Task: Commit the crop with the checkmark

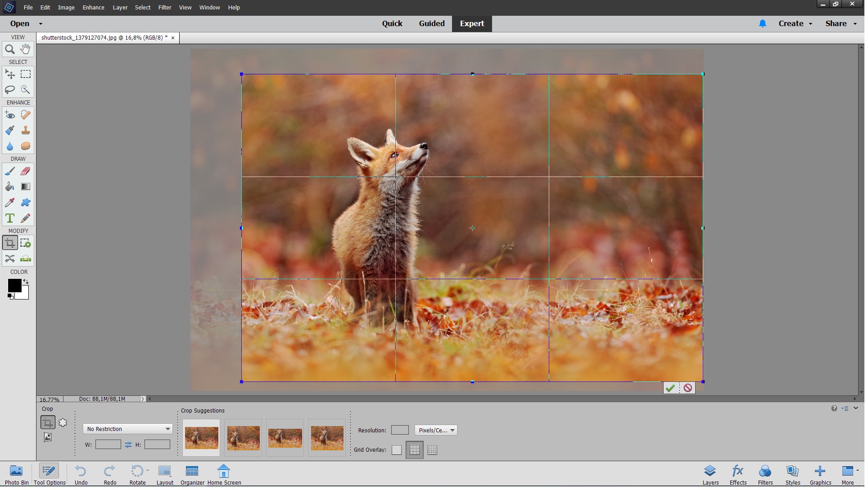Action: tap(670, 387)
